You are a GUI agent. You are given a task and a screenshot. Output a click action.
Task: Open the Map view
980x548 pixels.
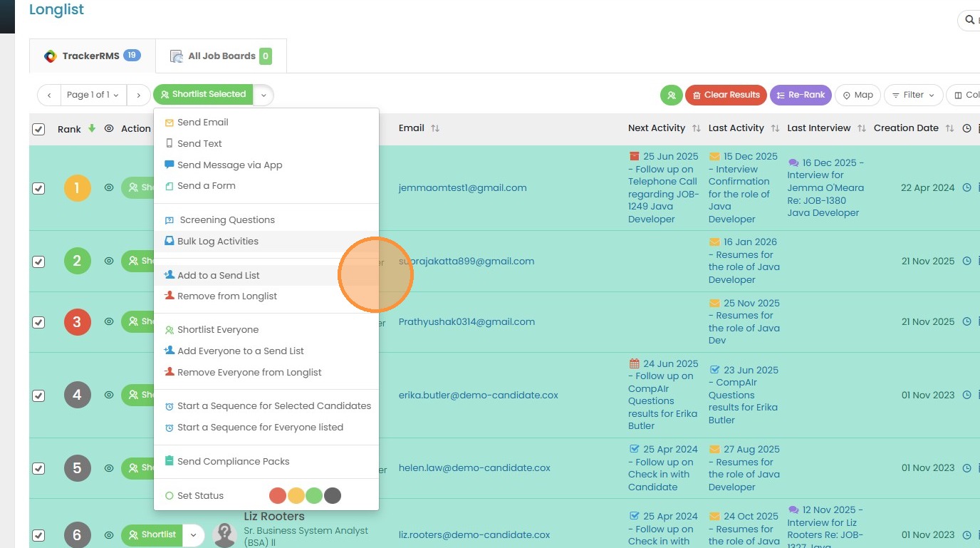click(858, 95)
